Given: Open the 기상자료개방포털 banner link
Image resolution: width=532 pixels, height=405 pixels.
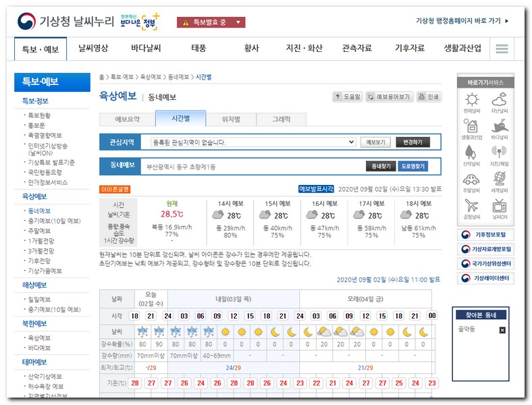Looking at the screenshot, I should coord(485,249).
